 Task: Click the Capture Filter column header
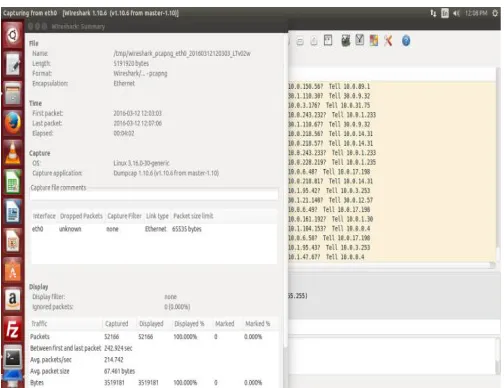[124, 216]
